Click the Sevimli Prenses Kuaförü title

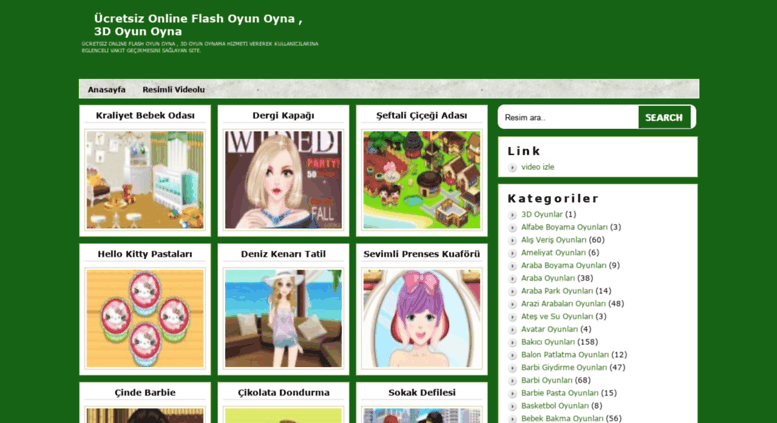422,254
